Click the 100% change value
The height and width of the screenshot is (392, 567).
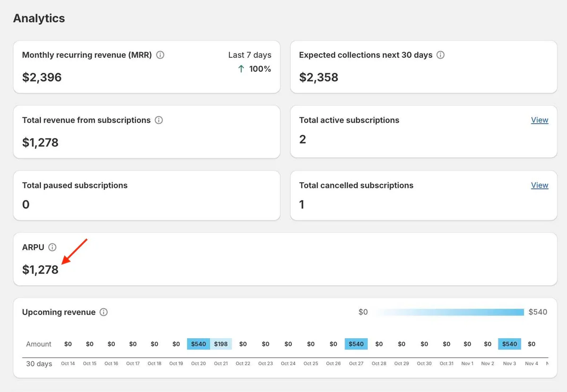point(260,69)
